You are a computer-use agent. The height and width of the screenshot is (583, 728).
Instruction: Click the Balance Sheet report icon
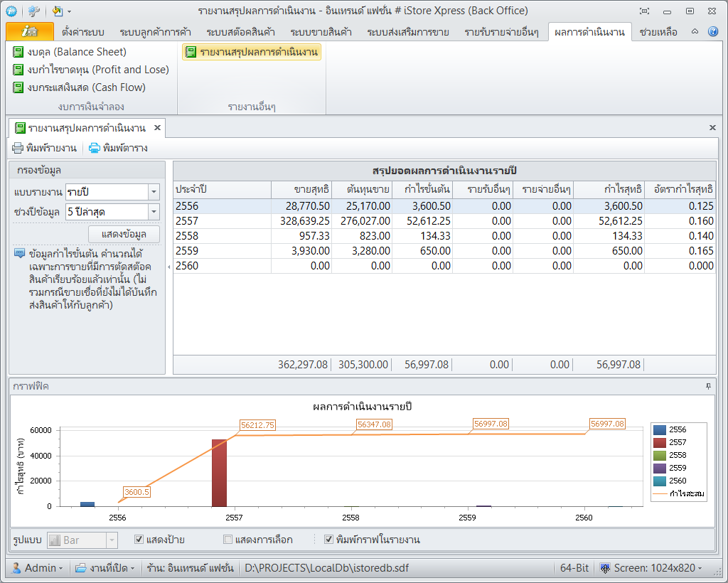[x=18, y=52]
